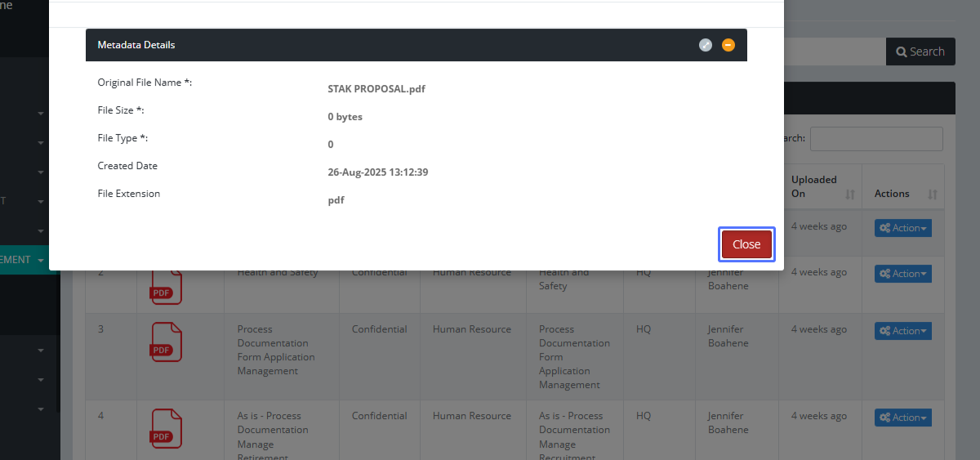Image resolution: width=980 pixels, height=460 pixels.
Task: Select the Process Documentation Form Application Management title
Action: [275, 350]
